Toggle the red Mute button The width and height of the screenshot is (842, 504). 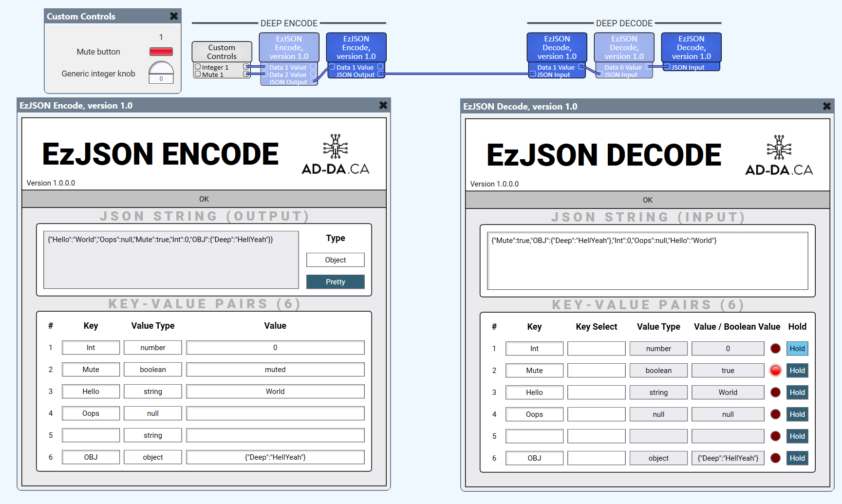click(161, 52)
